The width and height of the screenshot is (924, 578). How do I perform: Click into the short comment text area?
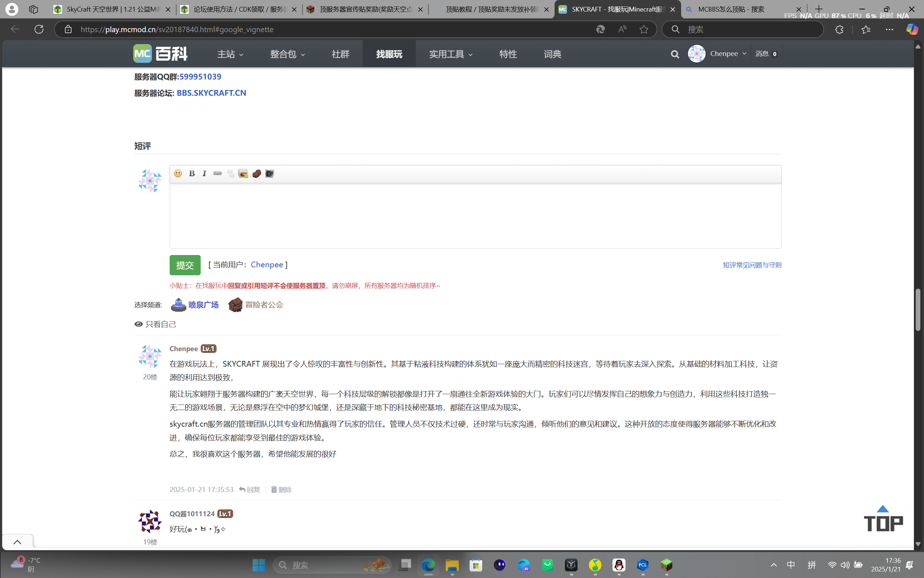pyautogui.click(x=475, y=216)
